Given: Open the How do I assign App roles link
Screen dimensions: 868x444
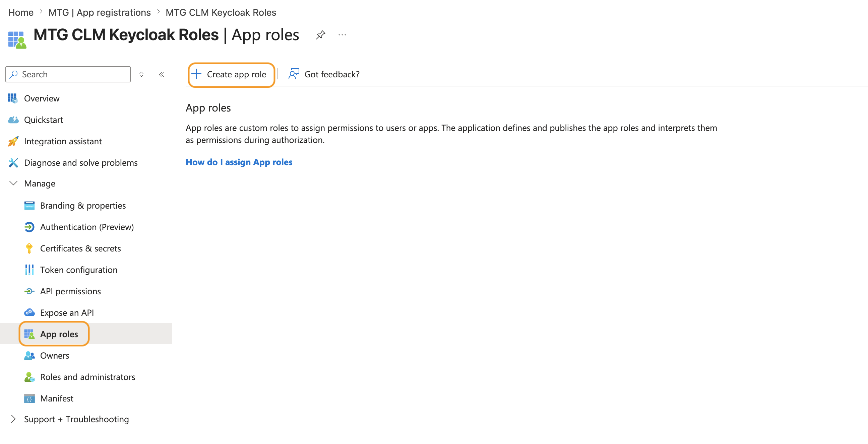Looking at the screenshot, I should pyautogui.click(x=239, y=162).
